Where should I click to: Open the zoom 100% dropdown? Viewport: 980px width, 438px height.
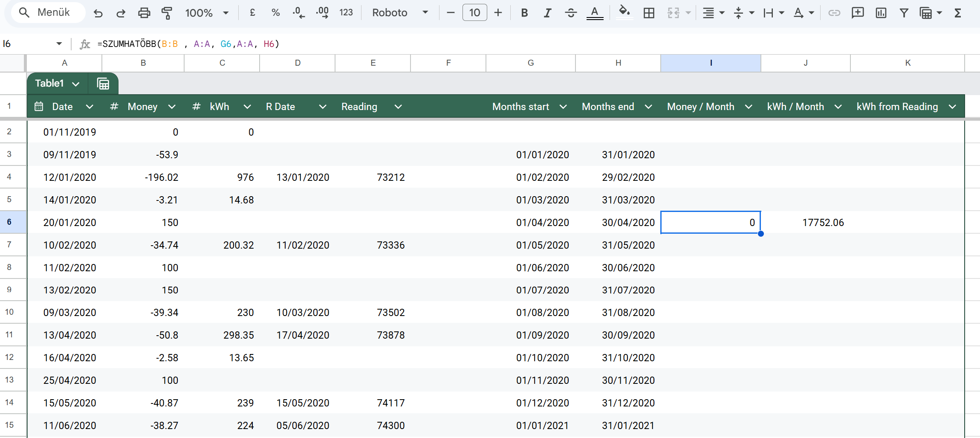click(x=207, y=13)
